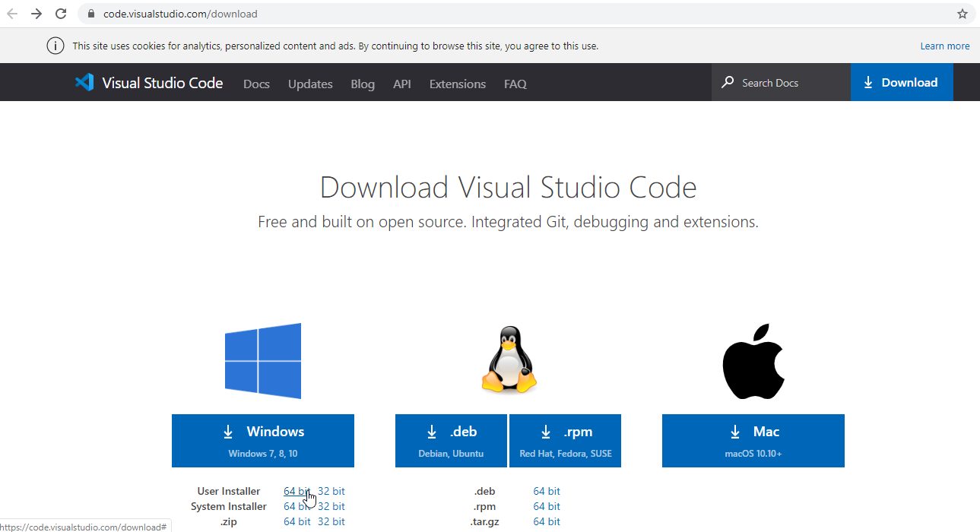Download the Windows .zip 32 bit
This screenshot has width=980, height=532.
pyautogui.click(x=331, y=521)
